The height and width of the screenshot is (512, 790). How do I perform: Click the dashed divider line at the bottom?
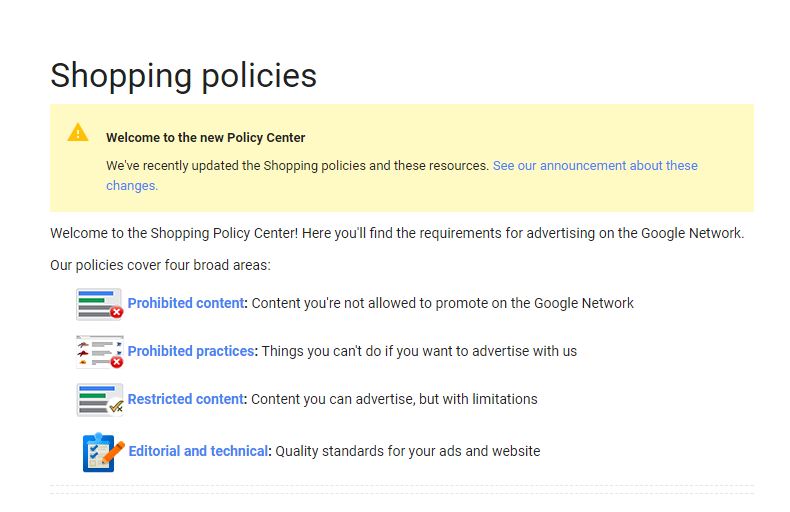tap(402, 487)
